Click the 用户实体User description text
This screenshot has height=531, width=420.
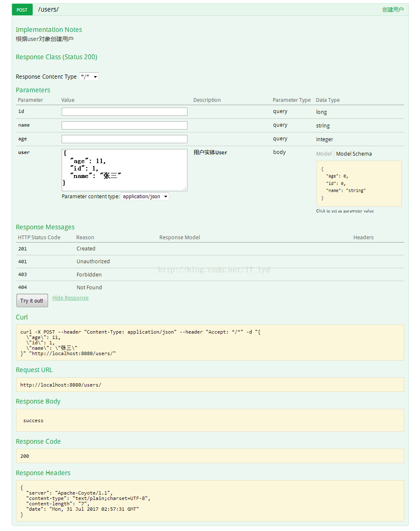pos(210,152)
